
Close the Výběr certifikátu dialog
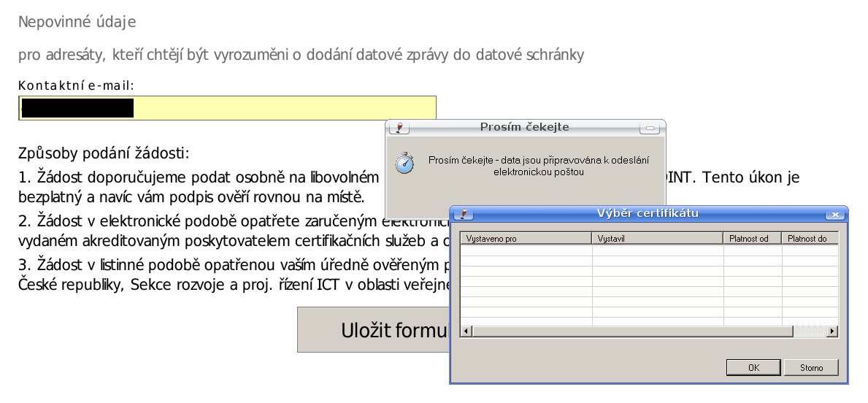coord(834,215)
